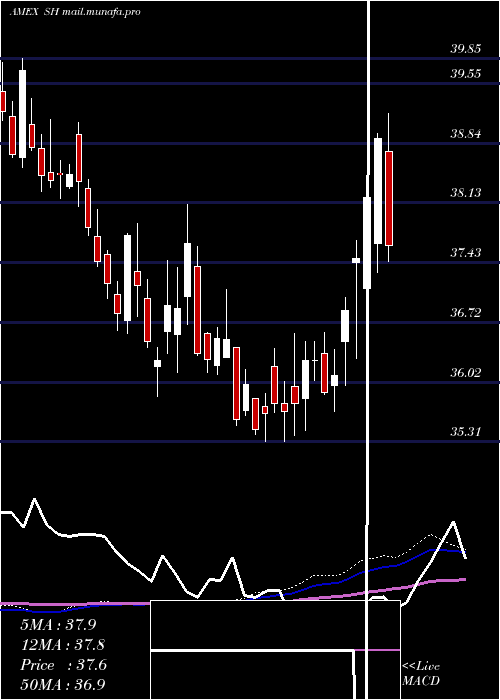The width and height of the screenshot is (500, 700).
Task: Click the 36.02 price level label
Action: [x=465, y=372]
